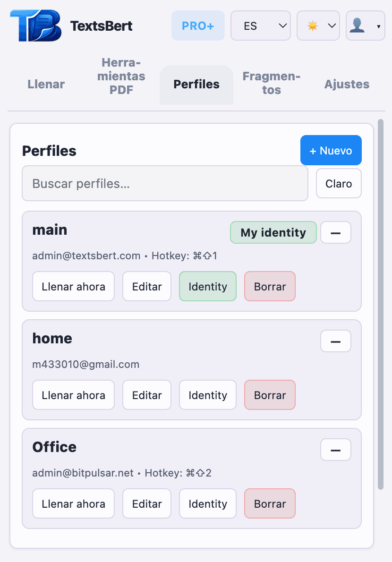Screen dimensions: 392x562
Task: Click the sun light-theme icon
Action: [313, 26]
